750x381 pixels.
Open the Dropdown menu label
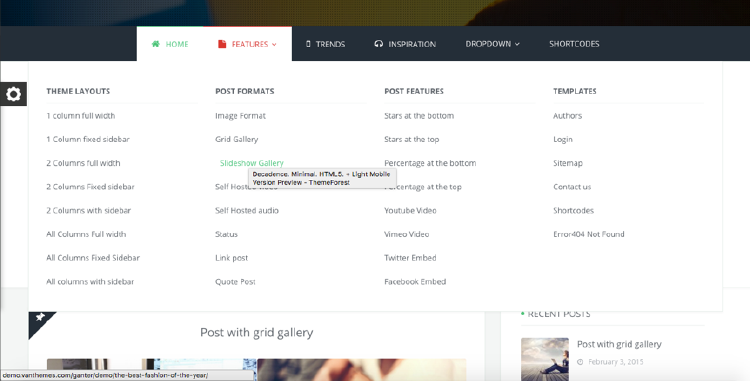point(488,44)
